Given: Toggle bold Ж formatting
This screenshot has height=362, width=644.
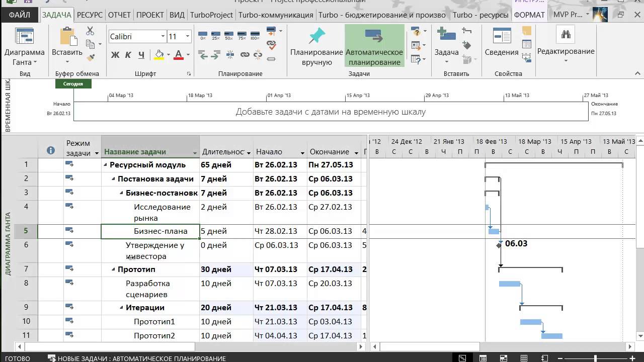Looking at the screenshot, I should tap(115, 55).
